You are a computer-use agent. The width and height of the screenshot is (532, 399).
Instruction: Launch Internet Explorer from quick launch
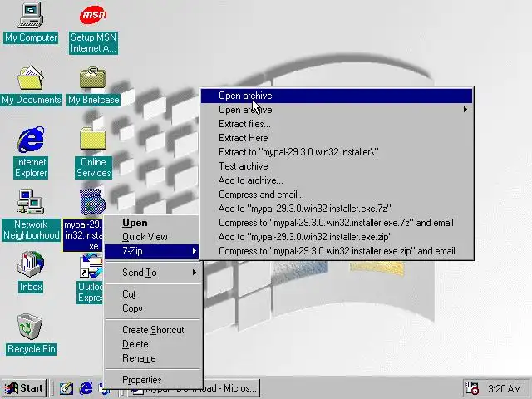86,388
